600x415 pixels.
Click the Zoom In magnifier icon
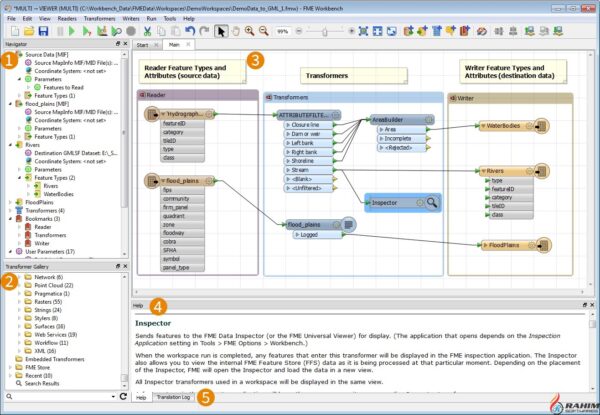(249, 31)
